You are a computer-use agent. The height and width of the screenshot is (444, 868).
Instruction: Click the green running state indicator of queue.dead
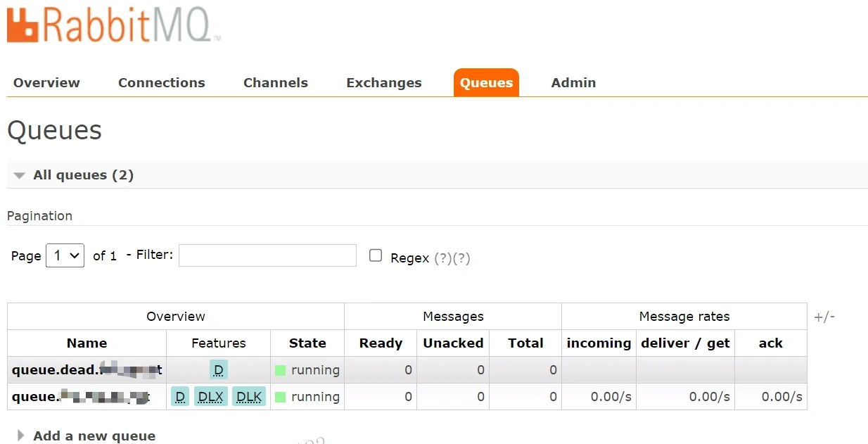coord(280,370)
